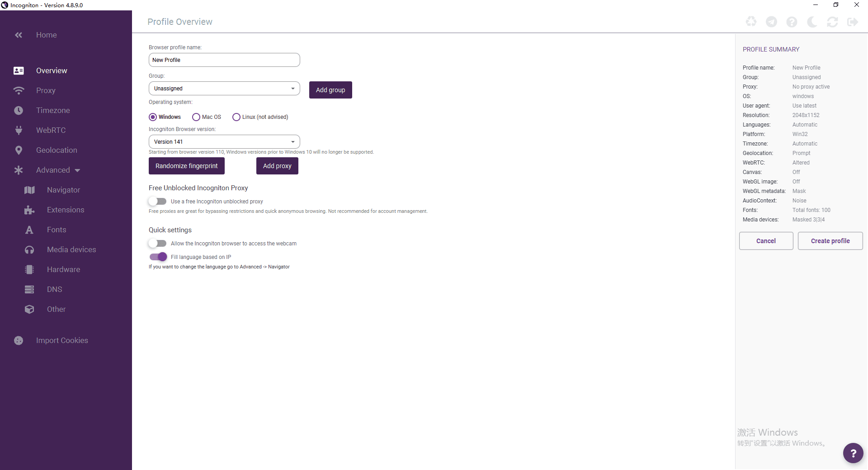Disable the Fill language based on IP toggle
Image resolution: width=868 pixels, height=470 pixels.
pyautogui.click(x=158, y=257)
